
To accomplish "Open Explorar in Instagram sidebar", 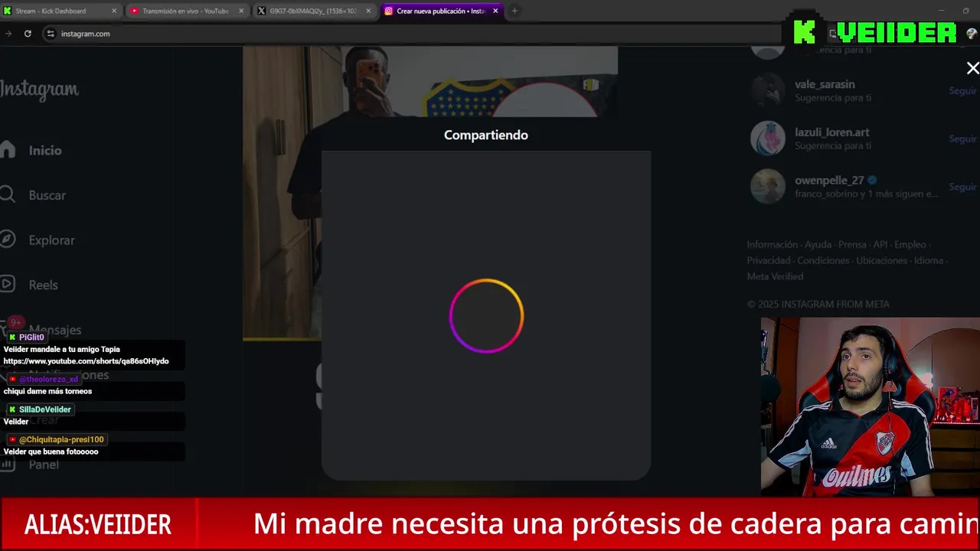I will pos(51,240).
